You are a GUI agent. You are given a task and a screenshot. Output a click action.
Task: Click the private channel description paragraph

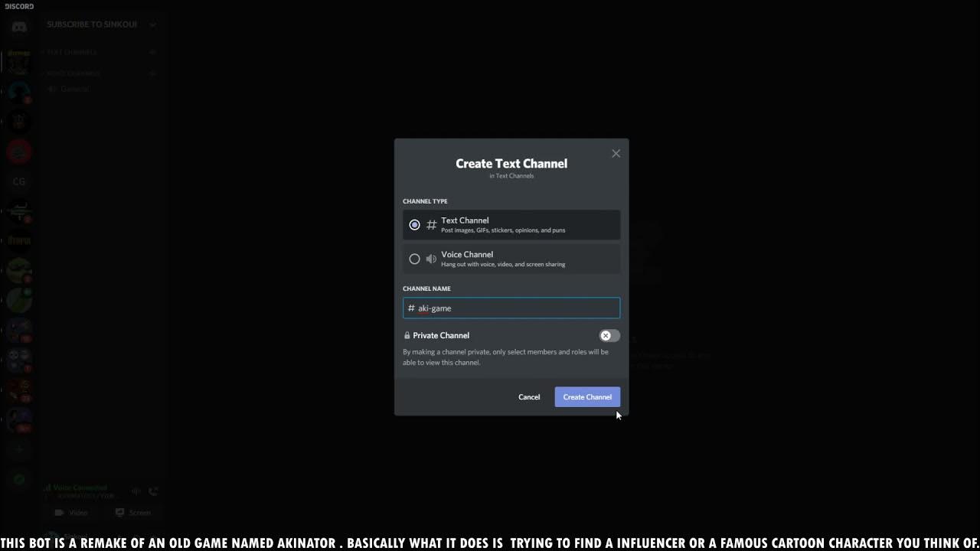point(506,357)
